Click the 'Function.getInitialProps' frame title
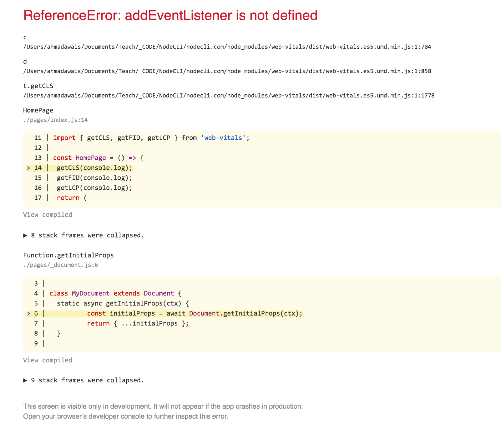The width and height of the screenshot is (501, 448). (x=68, y=255)
